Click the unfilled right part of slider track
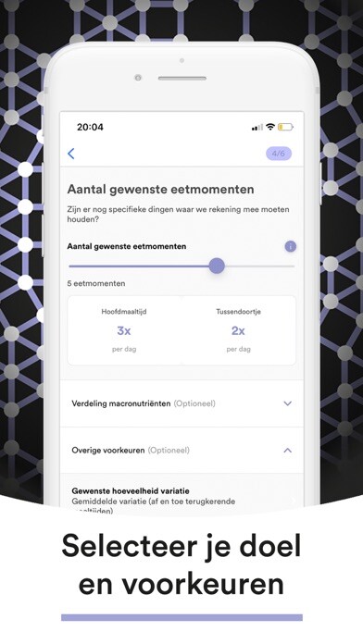Viewport: 363px width, 644px height. tap(260, 266)
